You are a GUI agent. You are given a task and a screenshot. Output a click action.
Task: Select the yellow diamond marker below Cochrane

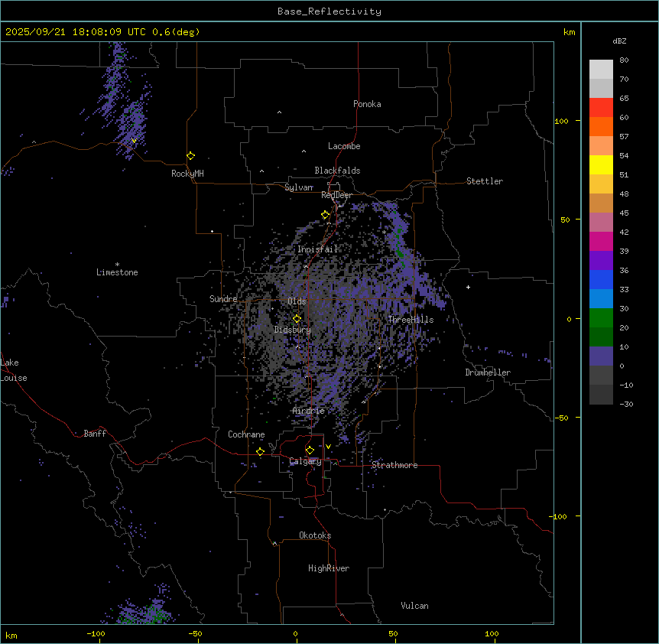(260, 451)
